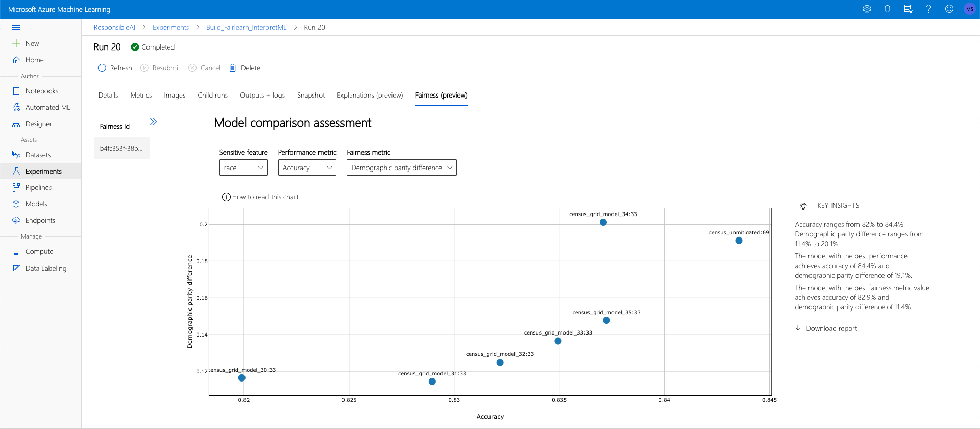Click the Refresh icon for Run 20
The image size is (980, 429).
point(102,68)
